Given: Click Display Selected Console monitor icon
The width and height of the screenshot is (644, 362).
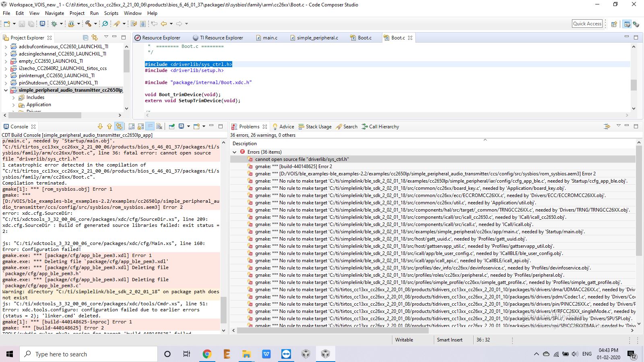Looking at the screenshot, I should (x=182, y=126).
